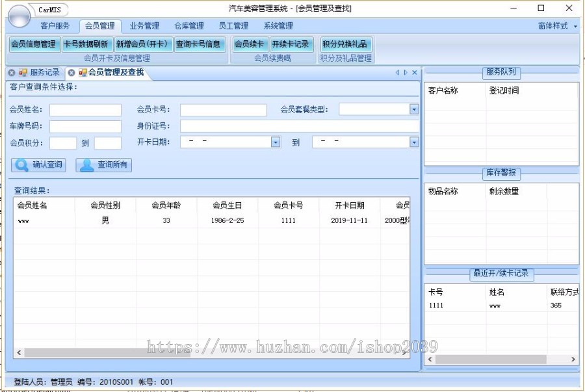This screenshot has width=585, height=392.
Task: Click the 会员生日 column header
Action: click(227, 205)
